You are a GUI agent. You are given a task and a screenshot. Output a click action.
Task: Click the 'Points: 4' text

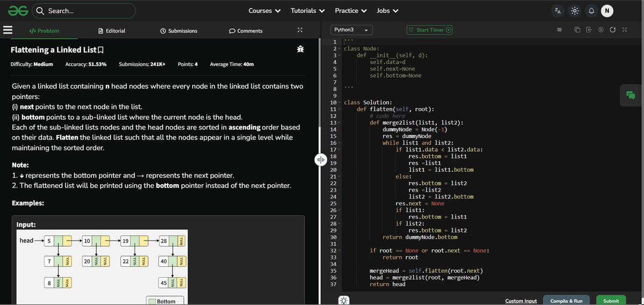click(x=188, y=64)
